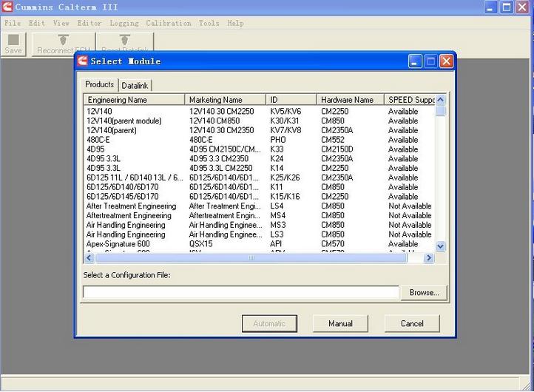The width and height of the screenshot is (534, 392).
Task: Click the Browse... button
Action: (x=424, y=293)
